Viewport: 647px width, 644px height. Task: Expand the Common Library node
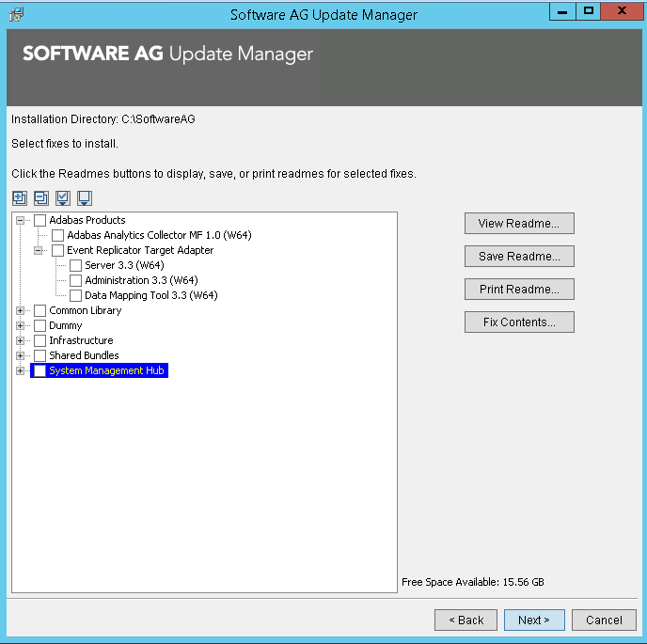21,310
